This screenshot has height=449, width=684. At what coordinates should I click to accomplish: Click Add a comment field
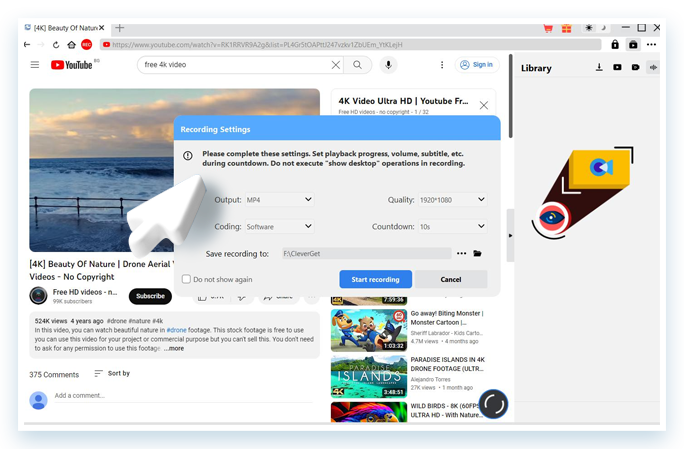[183, 396]
